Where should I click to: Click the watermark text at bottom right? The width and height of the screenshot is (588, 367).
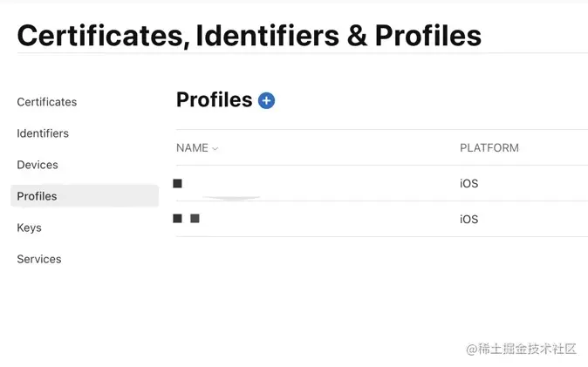pos(522,349)
